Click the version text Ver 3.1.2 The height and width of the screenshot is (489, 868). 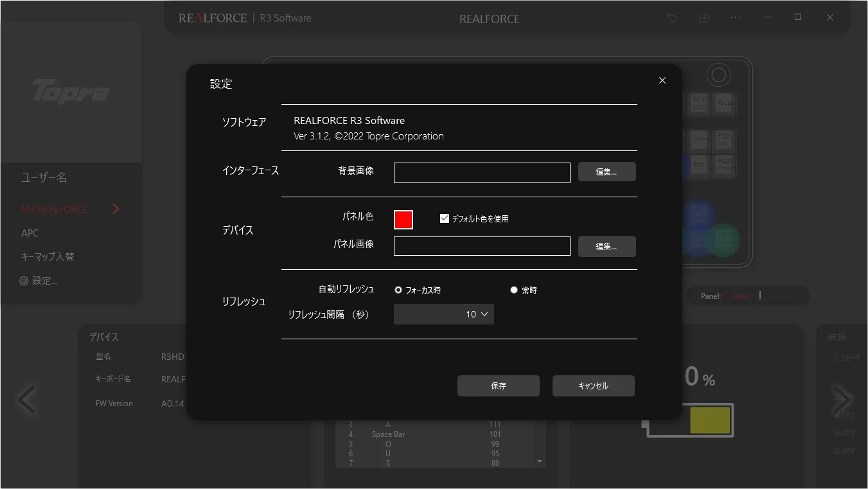311,136
